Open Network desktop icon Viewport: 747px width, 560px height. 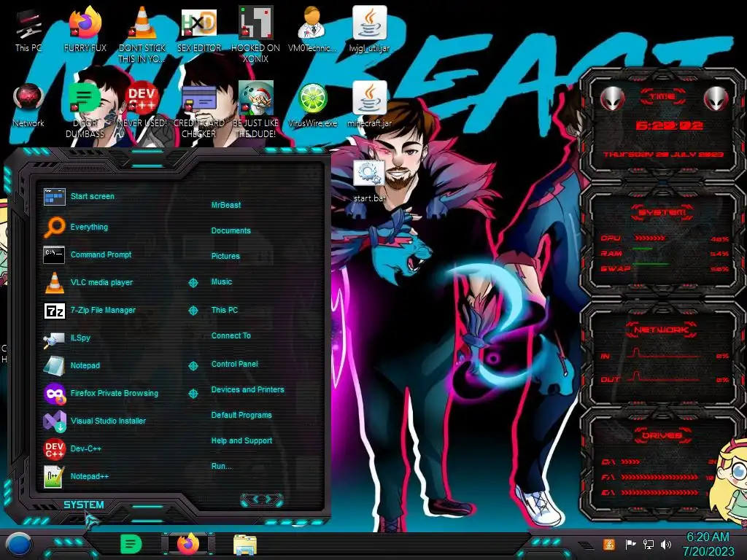(x=28, y=105)
